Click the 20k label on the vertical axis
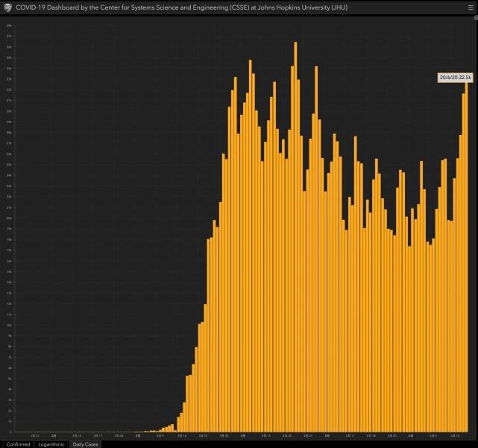Screen dimensions: 478x448 pos(9,218)
